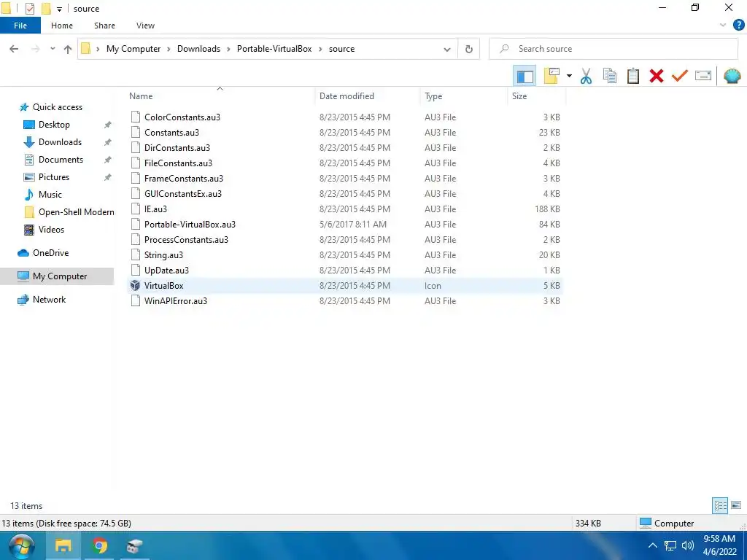Open recent locations dropdown arrow

(53, 49)
